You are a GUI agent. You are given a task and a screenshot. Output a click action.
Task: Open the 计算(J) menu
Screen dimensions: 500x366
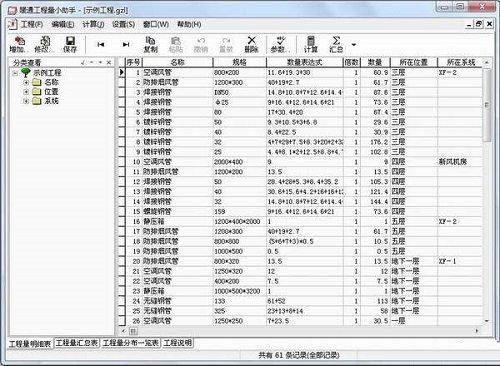[x=93, y=24]
